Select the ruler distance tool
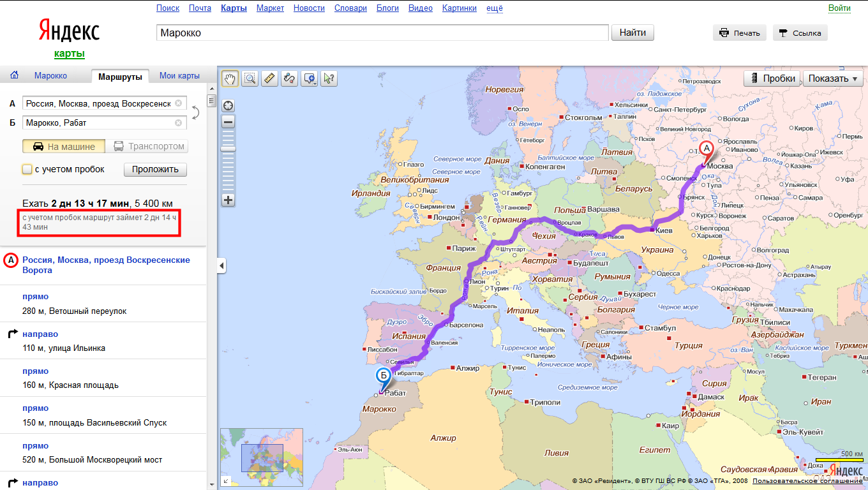This screenshot has width=868, height=490. (269, 78)
